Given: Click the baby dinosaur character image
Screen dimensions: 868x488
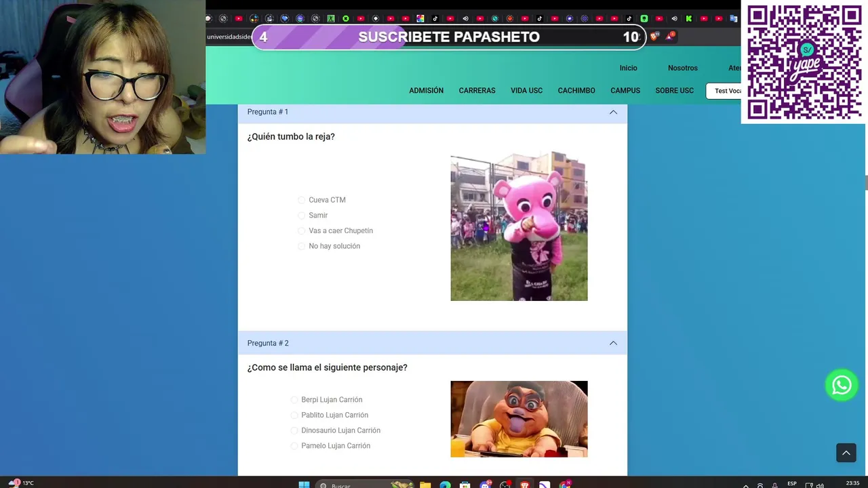Looking at the screenshot, I should pyautogui.click(x=519, y=419).
